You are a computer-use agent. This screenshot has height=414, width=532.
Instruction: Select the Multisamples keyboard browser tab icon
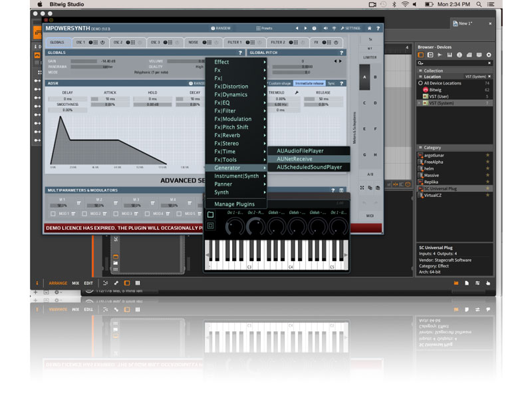click(450, 55)
